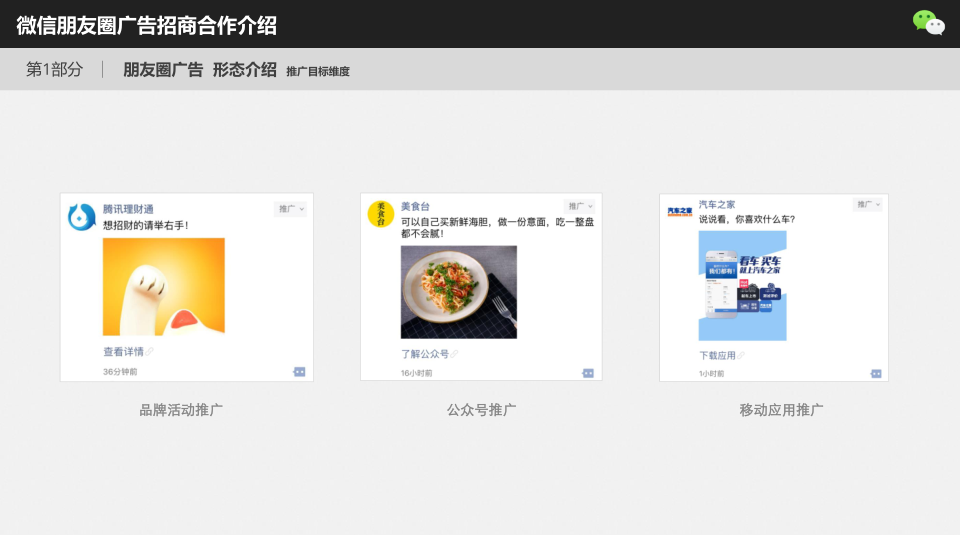Click the 汽车之家 logo avatar
The image size is (960, 535).
point(679,212)
